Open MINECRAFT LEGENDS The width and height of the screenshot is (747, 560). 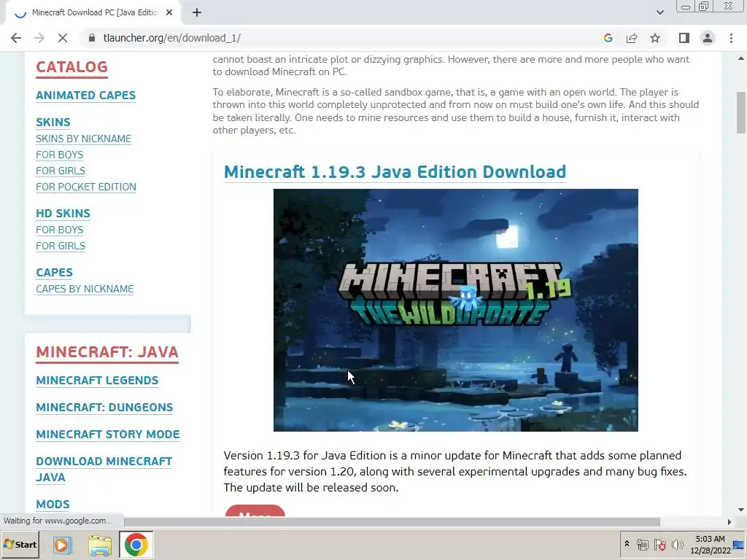pyautogui.click(x=97, y=381)
